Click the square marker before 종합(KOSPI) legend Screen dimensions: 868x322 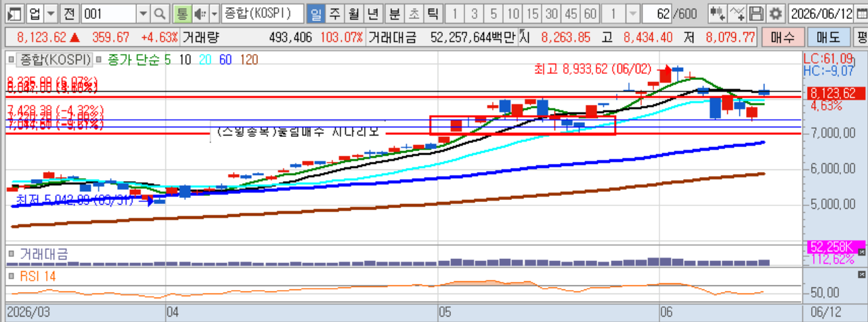10,60
